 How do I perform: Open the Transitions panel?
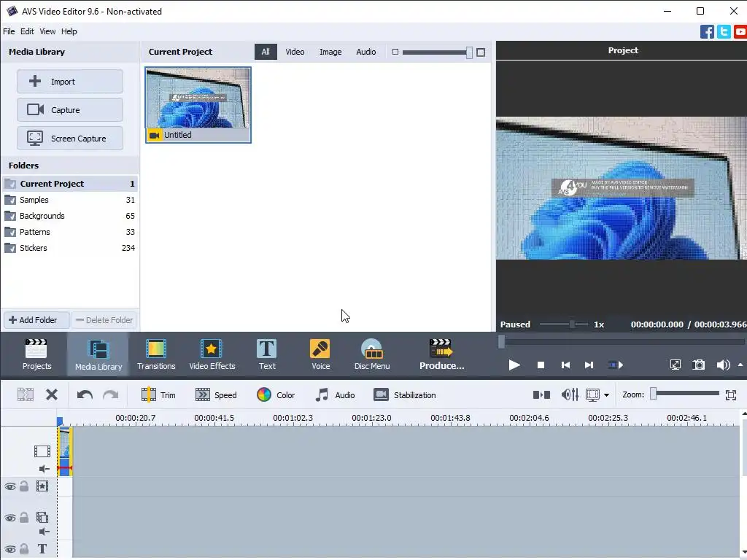(156, 354)
